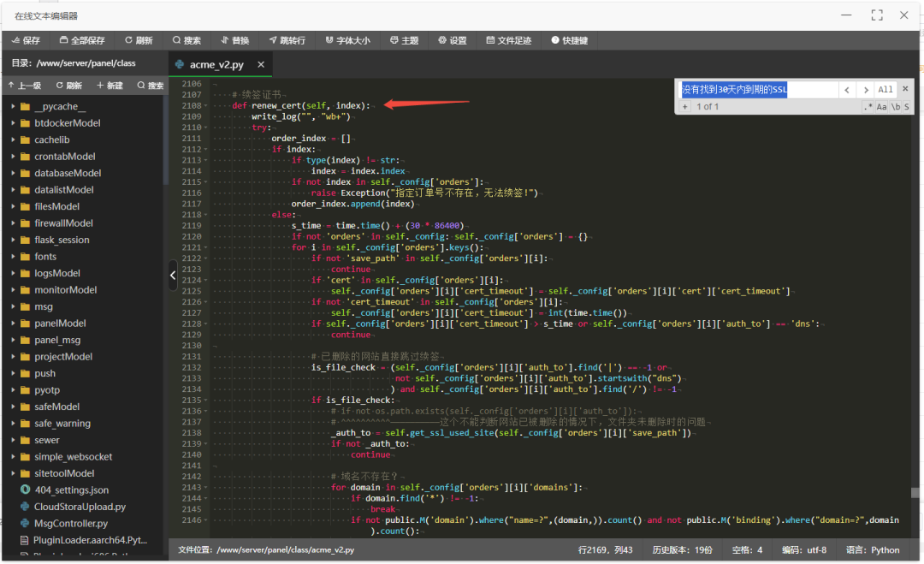The width and height of the screenshot is (924, 564).
Task: Open the 跳转行 go-to-line tool
Action: [287, 40]
